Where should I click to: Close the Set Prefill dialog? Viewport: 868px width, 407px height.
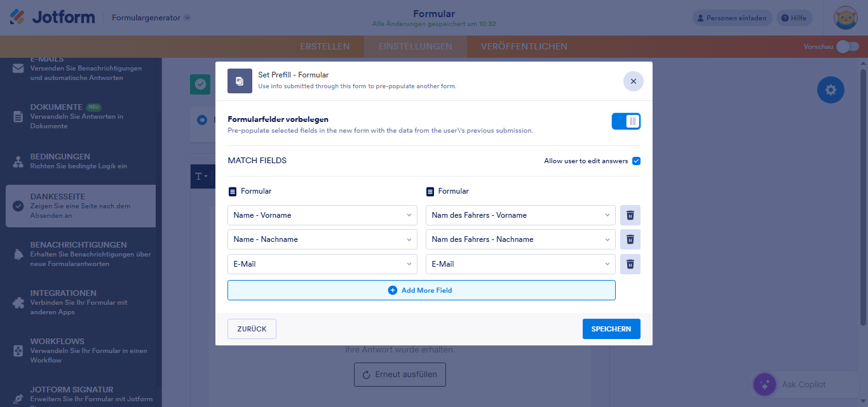(x=633, y=81)
